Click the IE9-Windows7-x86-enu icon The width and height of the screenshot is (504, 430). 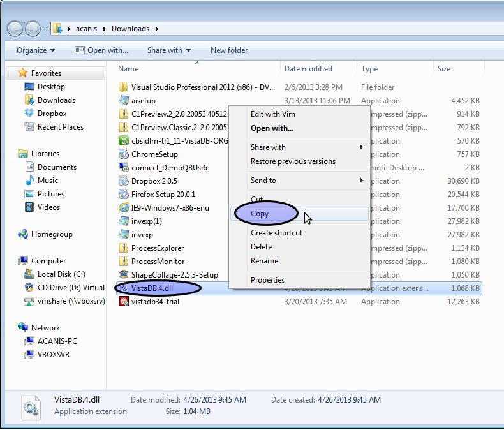coord(123,208)
